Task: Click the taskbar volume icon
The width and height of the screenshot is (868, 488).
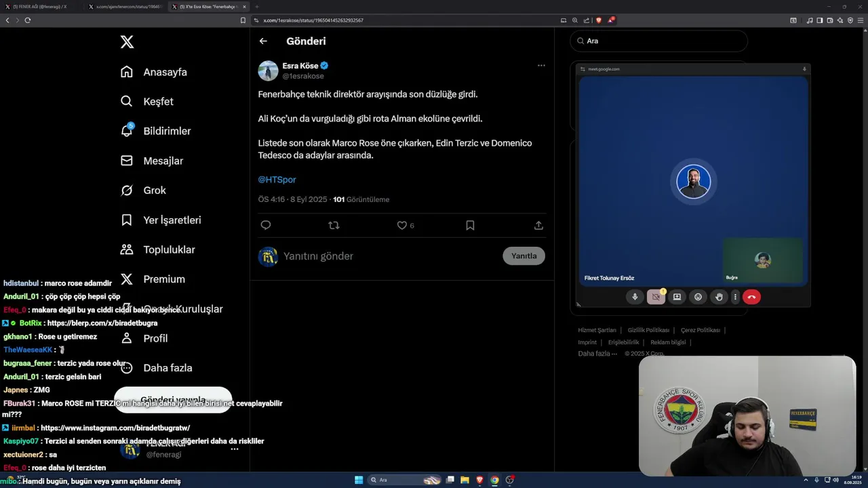Action: [x=835, y=480]
